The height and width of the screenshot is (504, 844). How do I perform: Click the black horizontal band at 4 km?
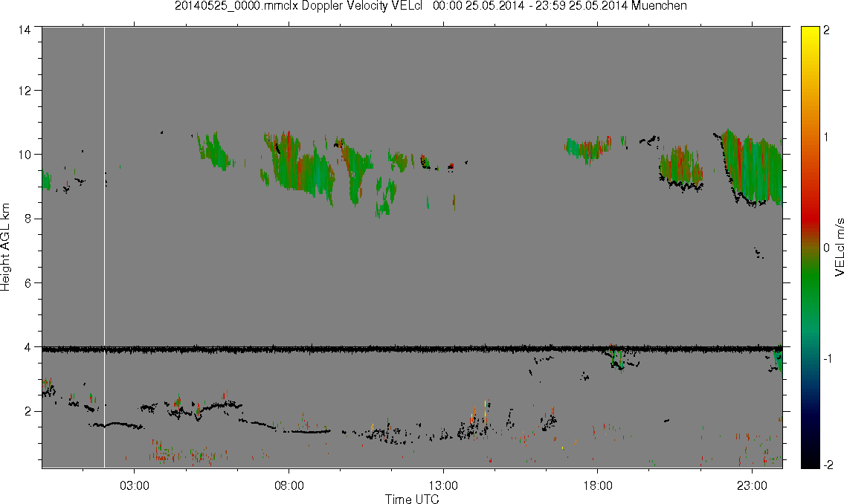tap(412, 349)
